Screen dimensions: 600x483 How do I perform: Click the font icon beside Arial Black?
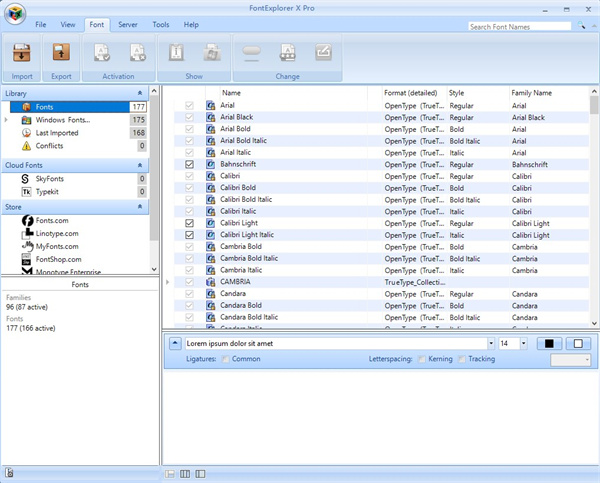point(211,117)
